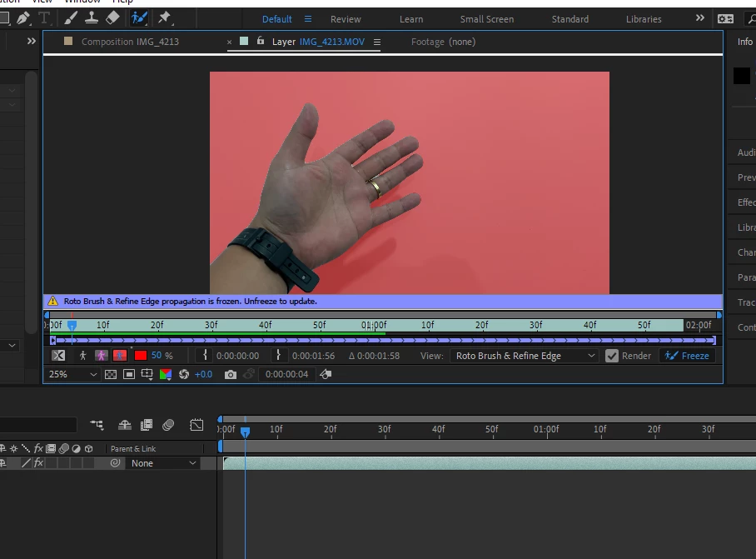This screenshot has height=559, width=756.
Task: Click the parent pick whip spiral
Action: [x=115, y=463]
